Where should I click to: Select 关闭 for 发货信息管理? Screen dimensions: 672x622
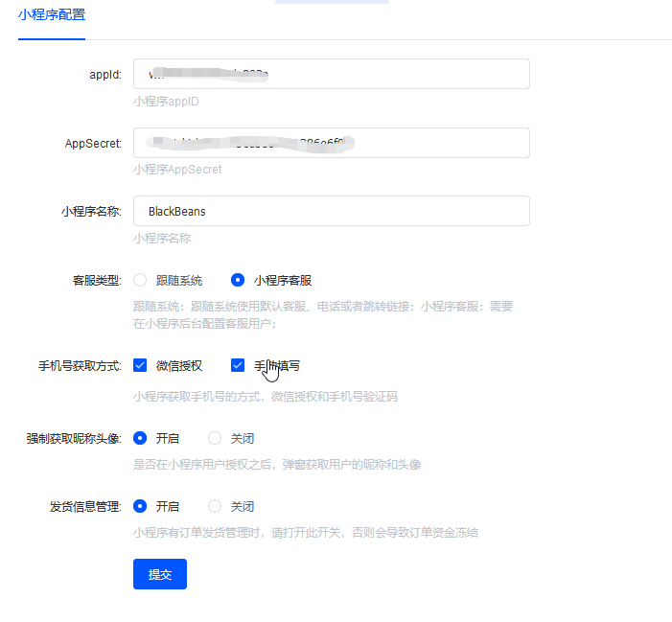click(x=215, y=506)
